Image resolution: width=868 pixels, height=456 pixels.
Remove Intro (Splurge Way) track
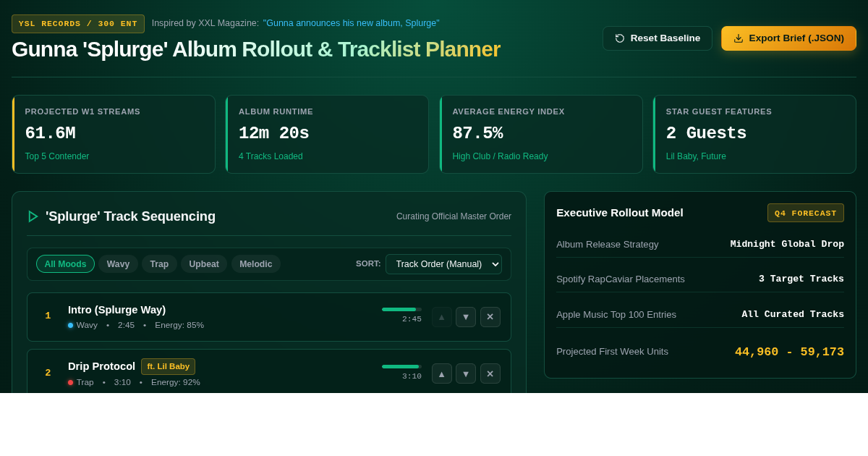[x=490, y=317]
